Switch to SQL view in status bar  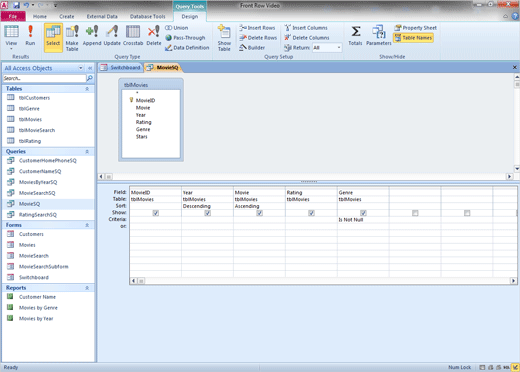(x=506, y=367)
